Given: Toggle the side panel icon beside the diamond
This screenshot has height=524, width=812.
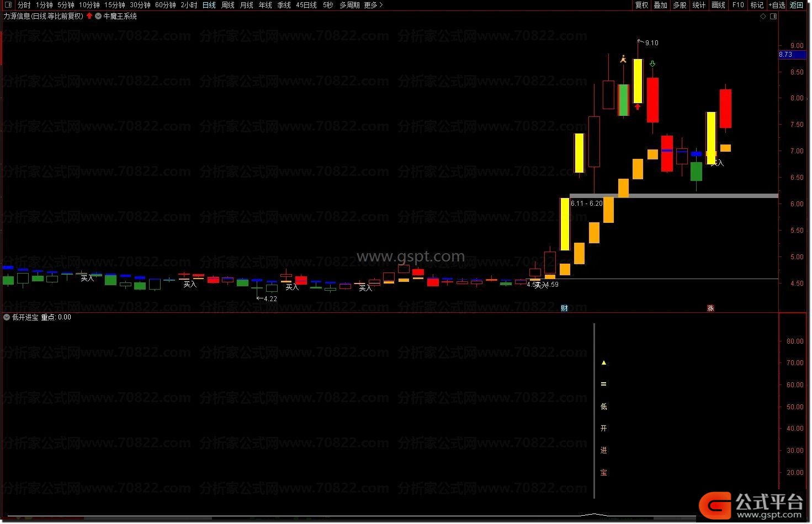Looking at the screenshot, I should point(773,17).
